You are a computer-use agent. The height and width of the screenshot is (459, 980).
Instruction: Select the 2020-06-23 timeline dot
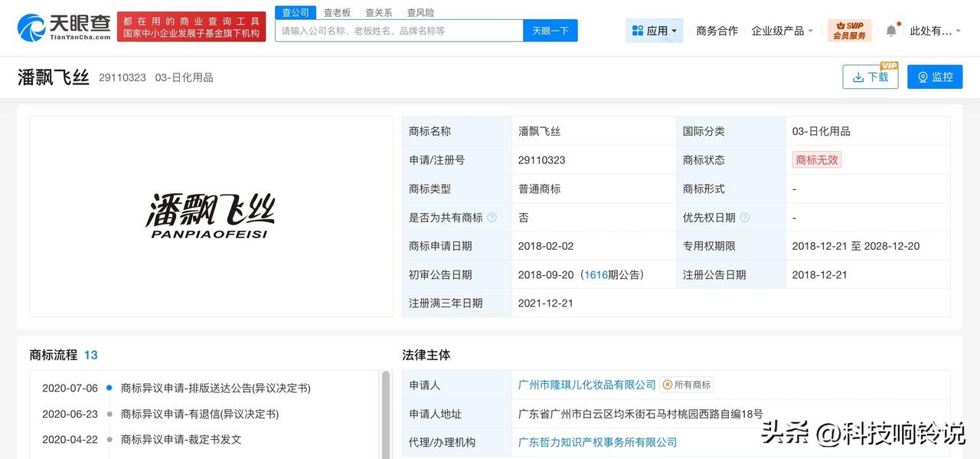click(x=109, y=414)
